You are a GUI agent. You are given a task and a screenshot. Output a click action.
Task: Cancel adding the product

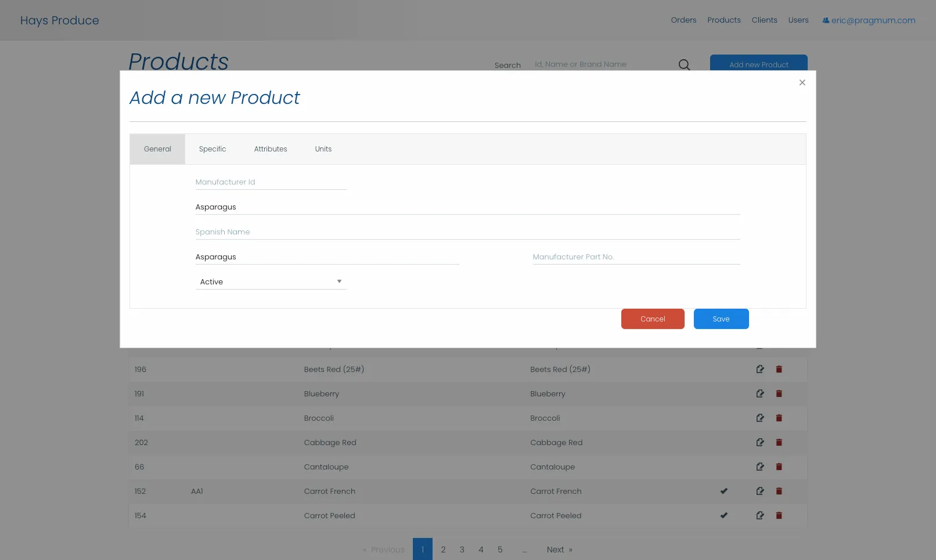(653, 319)
